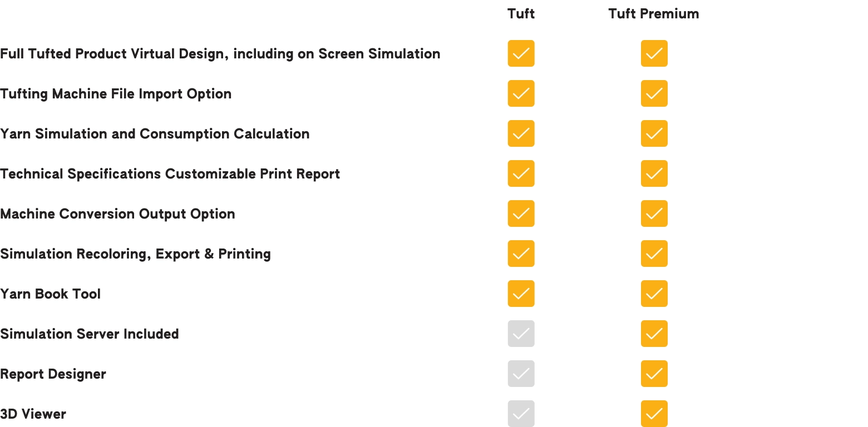Select the Tuft column header
Screen dimensions: 868x427
point(521,14)
